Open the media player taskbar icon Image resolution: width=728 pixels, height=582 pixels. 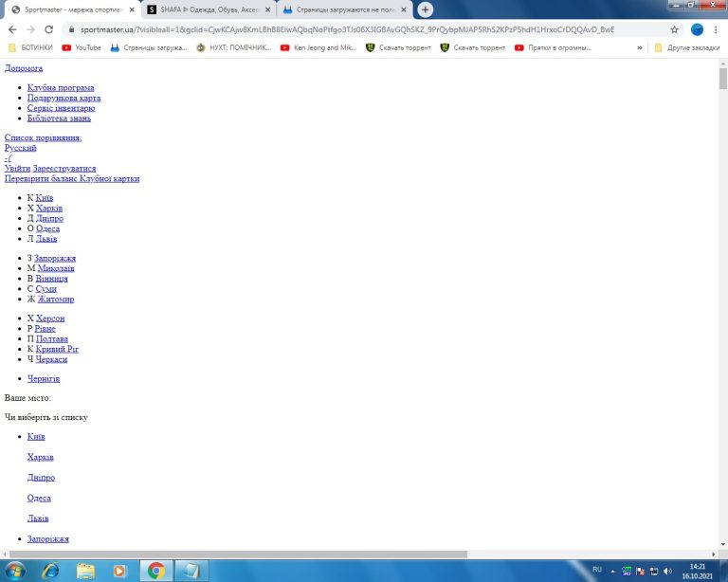tap(119, 571)
